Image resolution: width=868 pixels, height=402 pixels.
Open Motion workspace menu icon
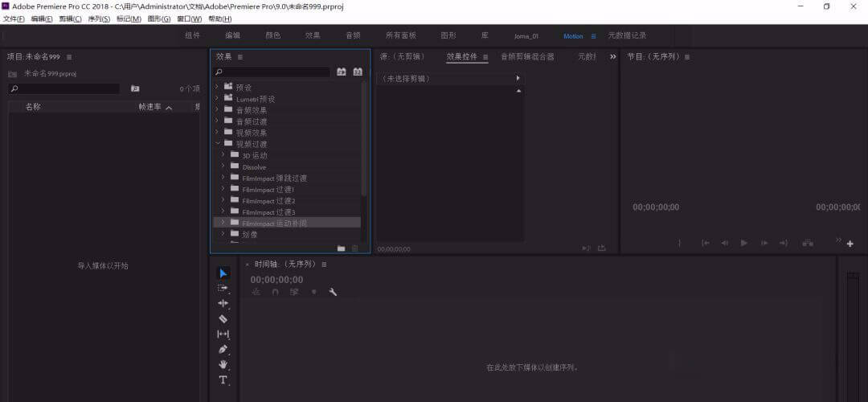pyautogui.click(x=593, y=36)
